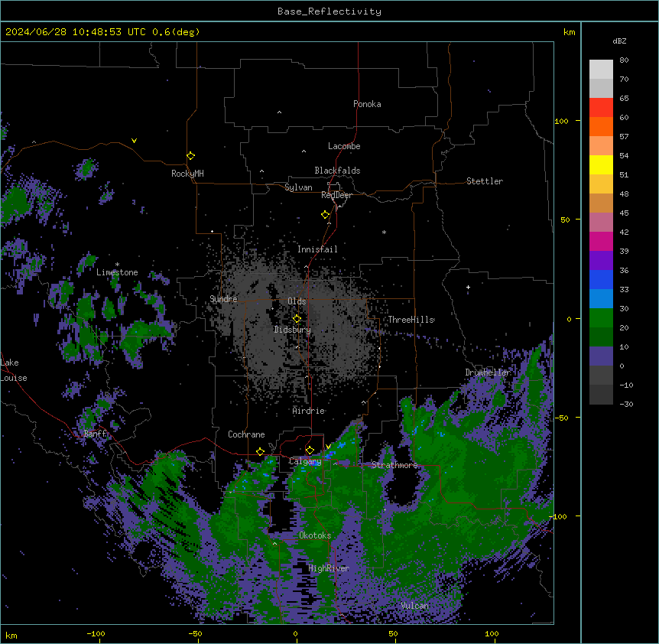Click the blue 36 dBZ legend swatch
Image resolution: width=659 pixels, height=644 pixels.
601,279
